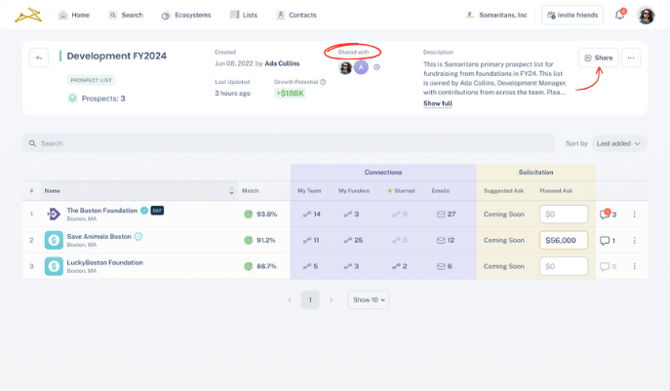This screenshot has height=391, width=670.
Task: Open the Contacts nav item
Action: point(296,15)
